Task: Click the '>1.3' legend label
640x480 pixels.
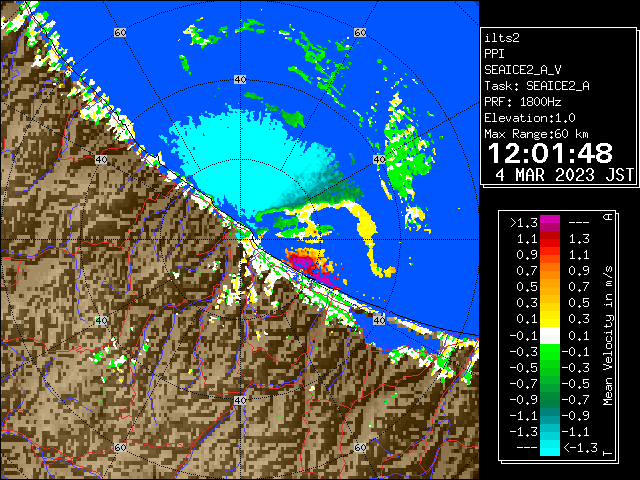Action: 524,223
